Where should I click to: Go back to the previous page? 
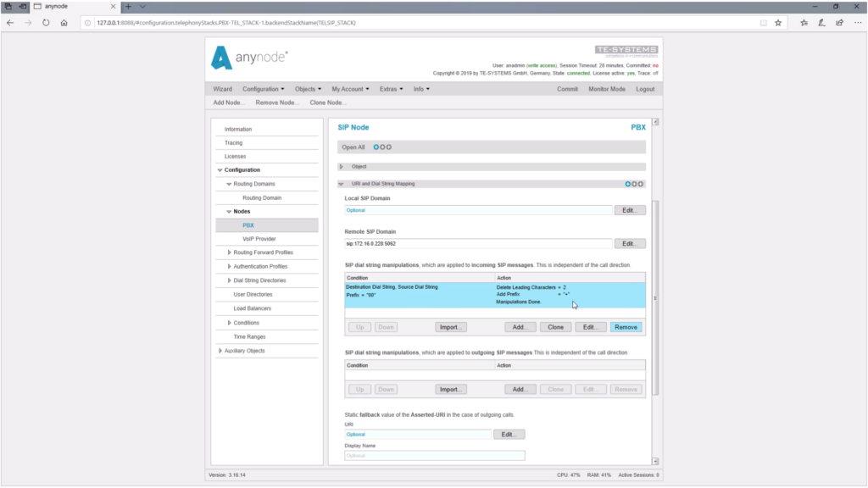pyautogui.click(x=10, y=23)
